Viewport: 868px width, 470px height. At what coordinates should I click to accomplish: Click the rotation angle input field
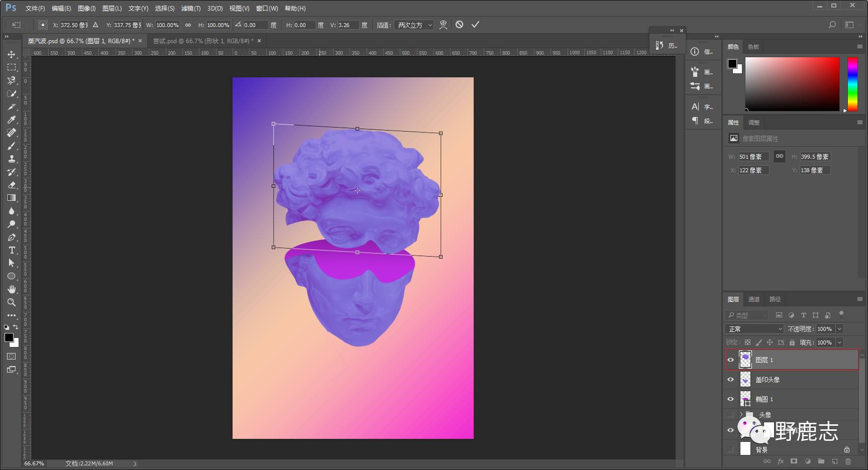256,25
